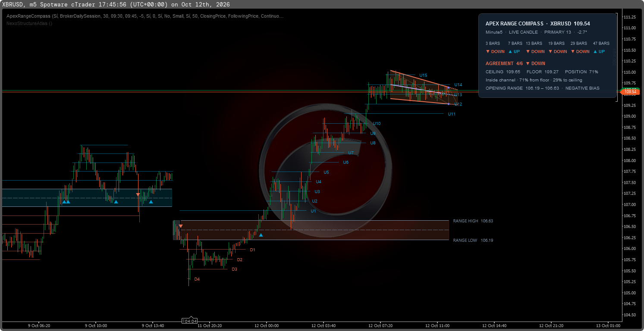The width and height of the screenshot is (644, 331).
Task: Select the ApexRangeCompass indicator title
Action: [x=145, y=16]
